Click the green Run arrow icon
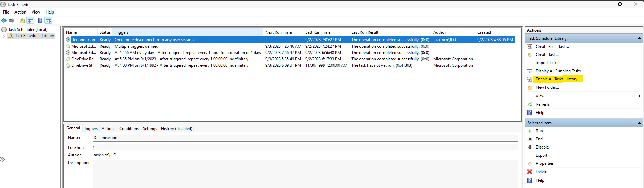 [x=530, y=131]
